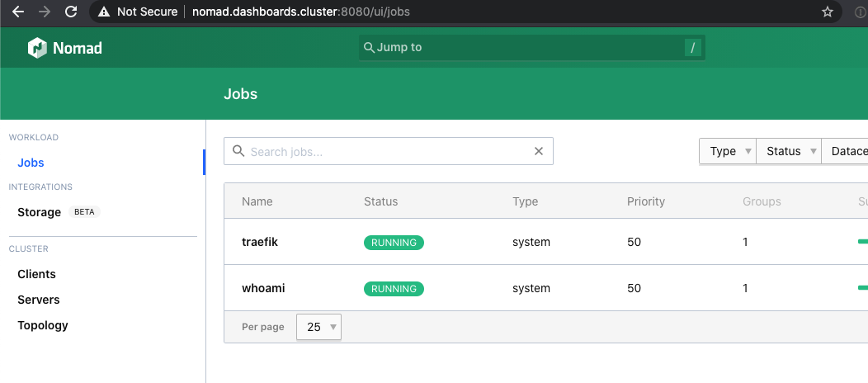
Task: Open the Type filter dropdown
Action: coord(728,151)
